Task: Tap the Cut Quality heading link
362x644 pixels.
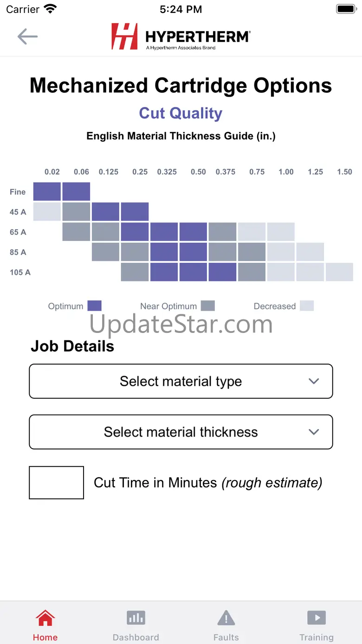Action: coord(181,113)
